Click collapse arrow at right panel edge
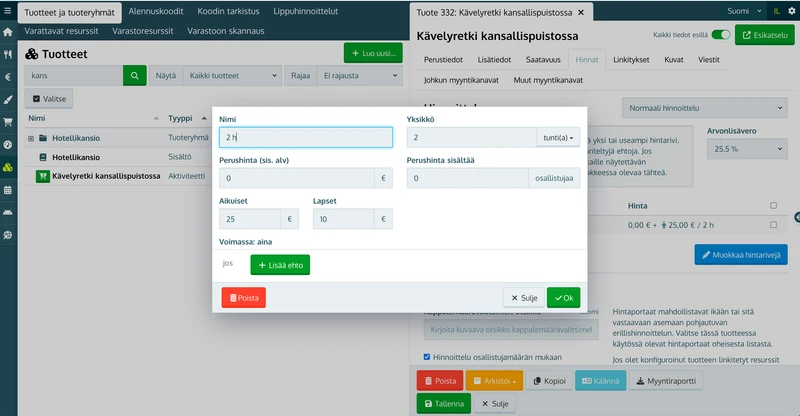This screenshot has height=416, width=800. (797, 217)
